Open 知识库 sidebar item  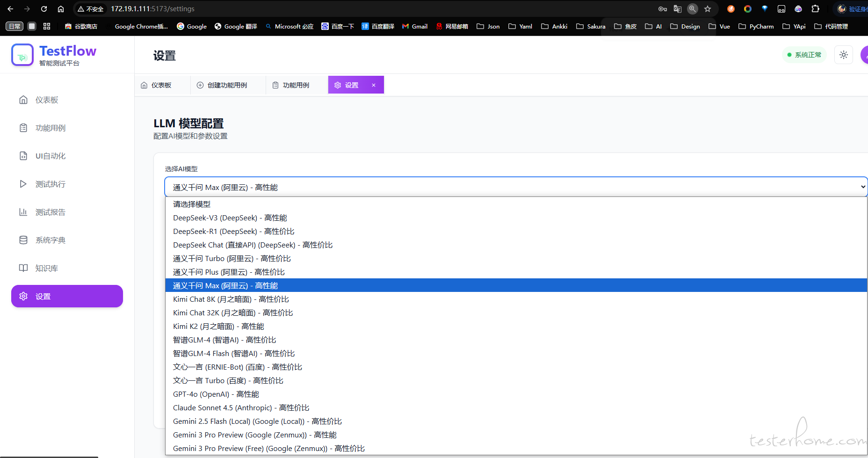[x=46, y=269]
